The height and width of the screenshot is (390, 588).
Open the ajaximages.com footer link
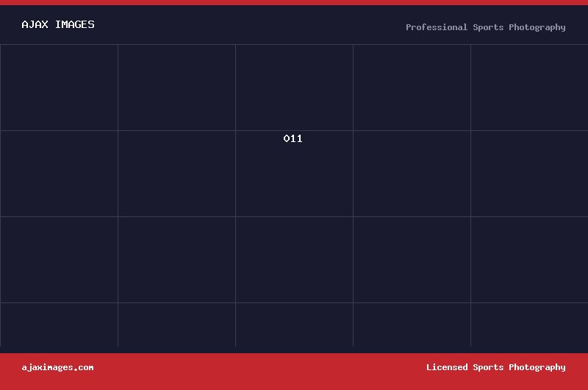57,367
